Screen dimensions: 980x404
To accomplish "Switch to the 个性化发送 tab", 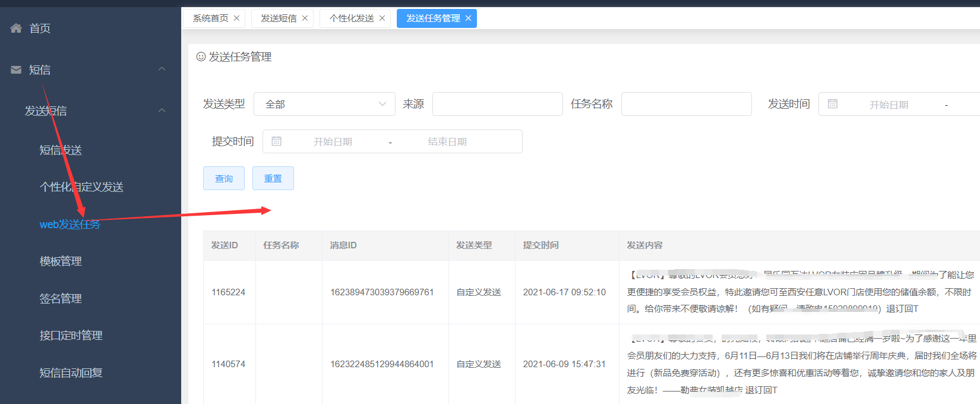I will [x=352, y=18].
